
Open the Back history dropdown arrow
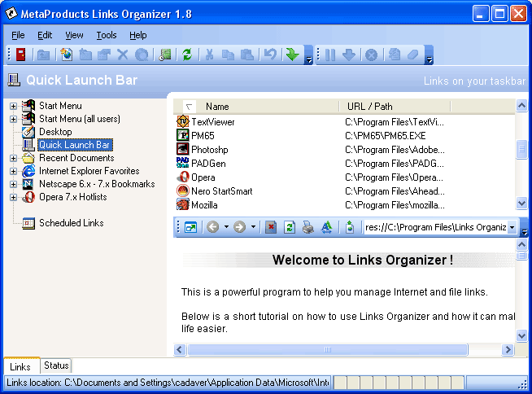(226, 227)
